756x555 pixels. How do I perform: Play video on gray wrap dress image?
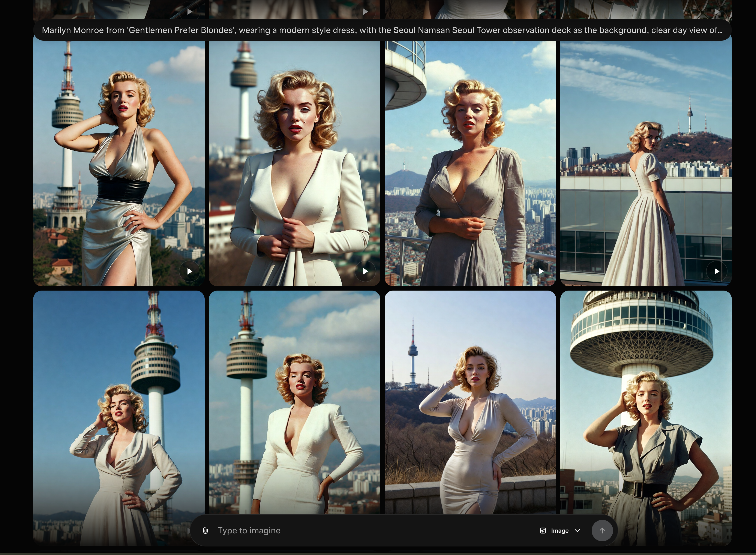[x=541, y=271]
